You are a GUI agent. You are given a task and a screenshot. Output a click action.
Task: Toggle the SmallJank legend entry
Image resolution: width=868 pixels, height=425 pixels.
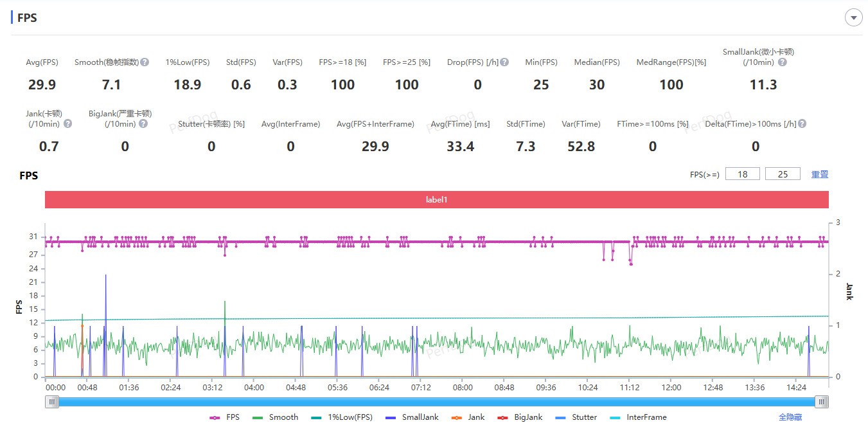click(412, 417)
